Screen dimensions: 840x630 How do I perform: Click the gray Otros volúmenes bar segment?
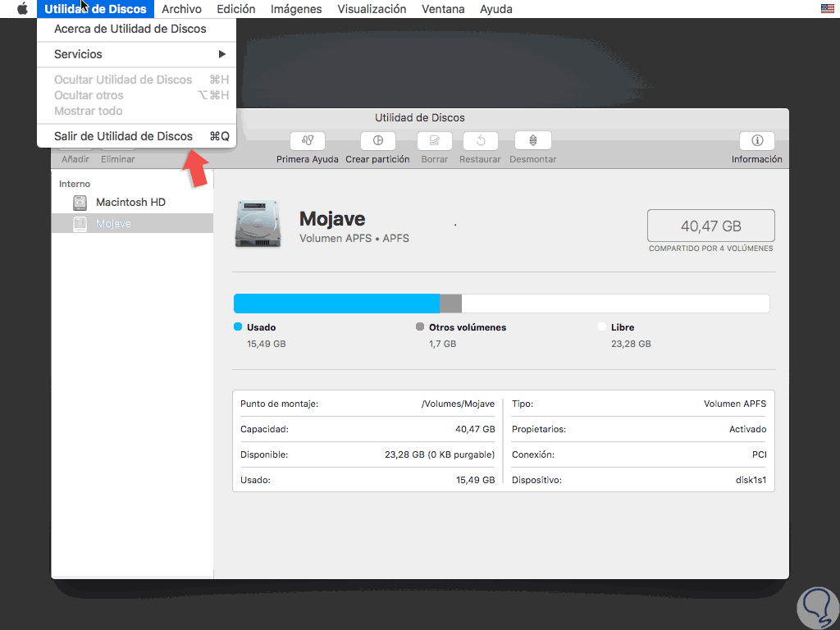click(450, 304)
